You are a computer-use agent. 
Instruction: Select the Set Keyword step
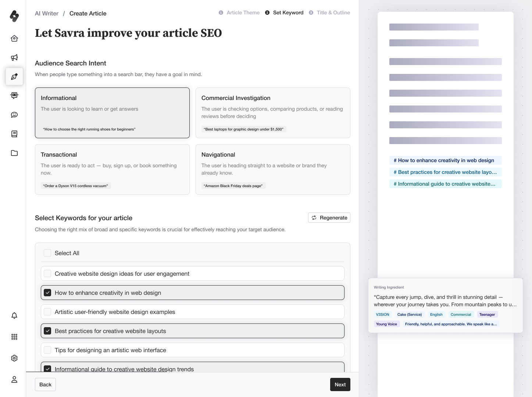(284, 12)
